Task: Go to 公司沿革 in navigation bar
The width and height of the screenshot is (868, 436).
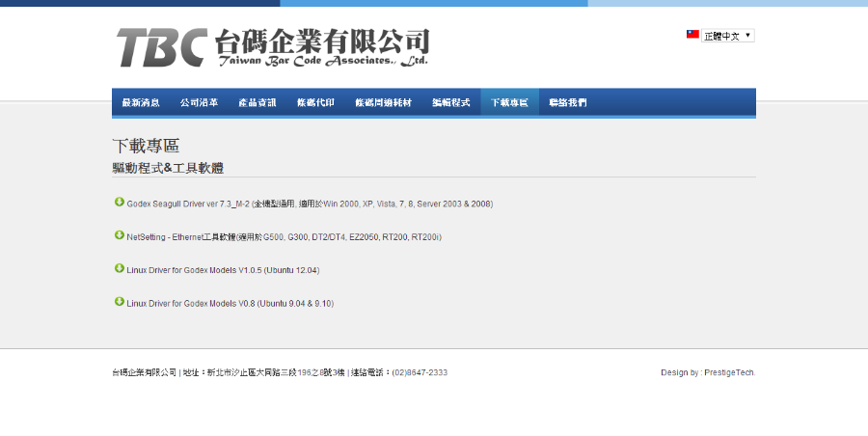Action: click(199, 102)
